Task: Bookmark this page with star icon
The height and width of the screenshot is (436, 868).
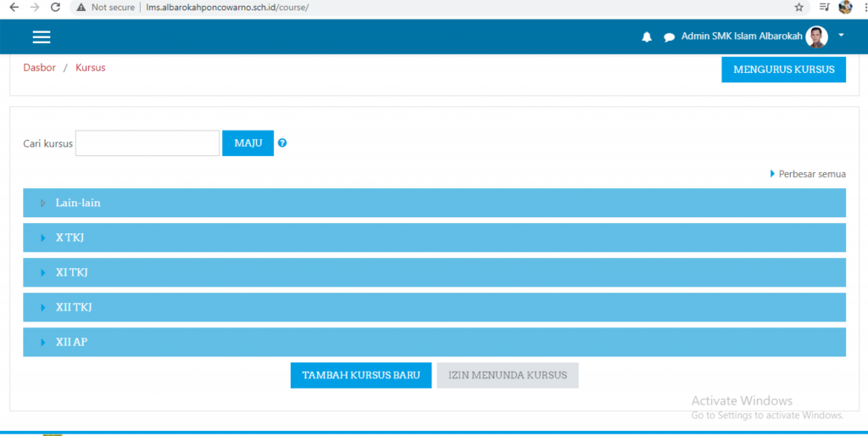Action: 798,7
